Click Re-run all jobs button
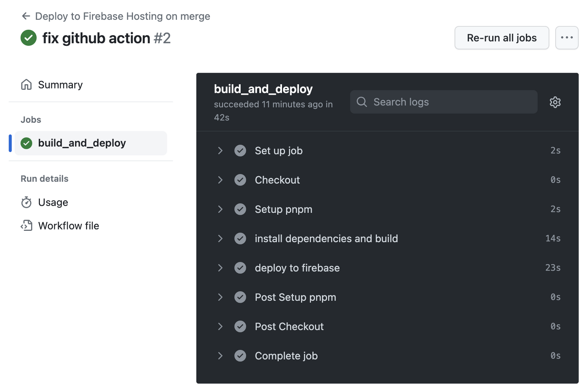This screenshot has width=586, height=392. coord(502,38)
